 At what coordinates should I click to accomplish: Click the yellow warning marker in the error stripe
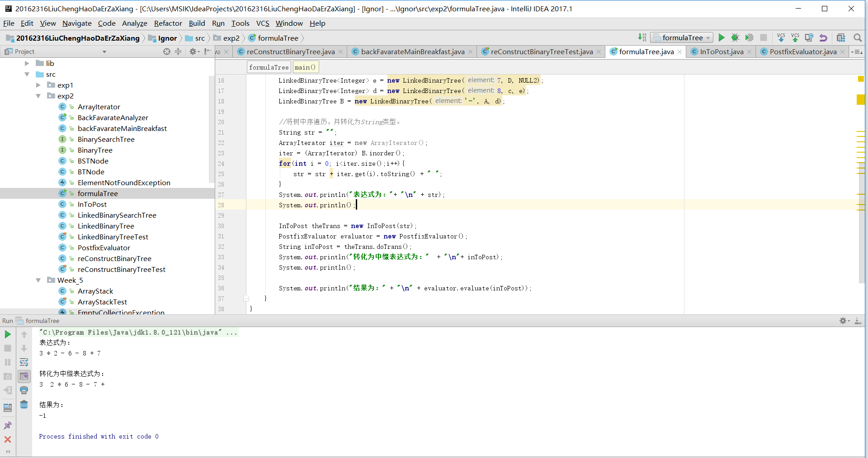861,99
